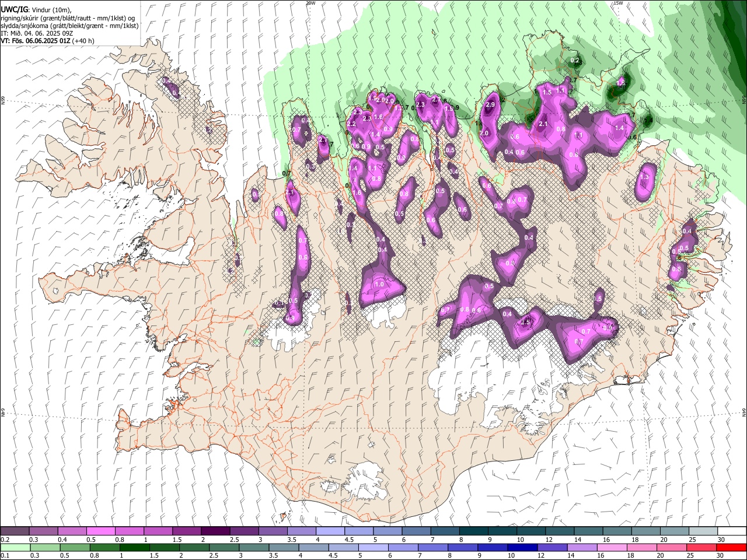
Task: Pick the palest green swatch between 0.1 and 0.3
Action: tap(15, 547)
